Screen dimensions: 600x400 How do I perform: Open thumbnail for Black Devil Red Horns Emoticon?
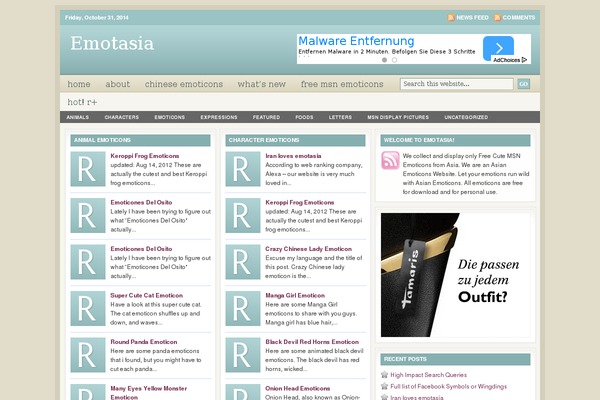243,355
